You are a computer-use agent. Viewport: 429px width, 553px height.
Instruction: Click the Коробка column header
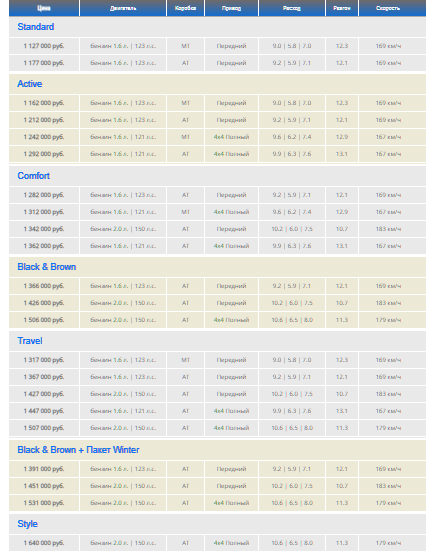coord(186,8)
